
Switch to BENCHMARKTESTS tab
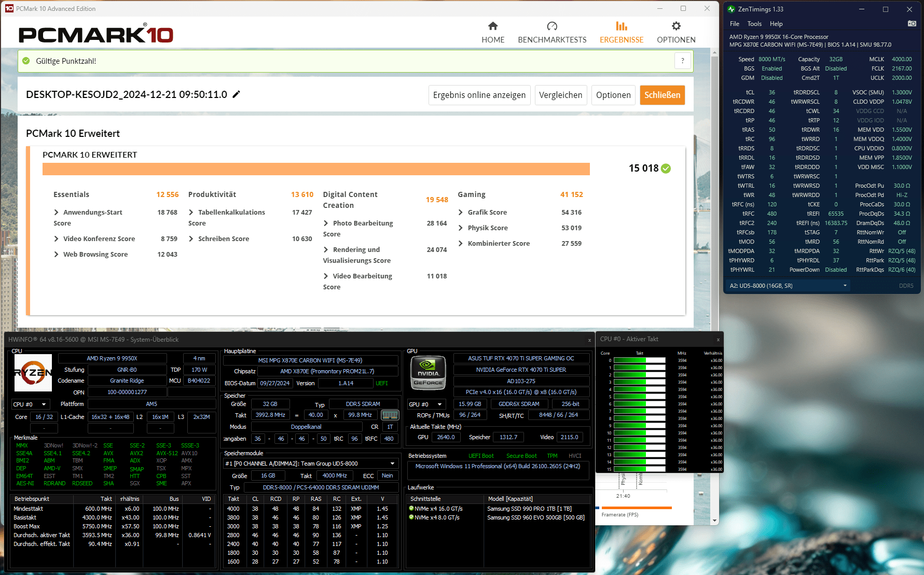(552, 32)
